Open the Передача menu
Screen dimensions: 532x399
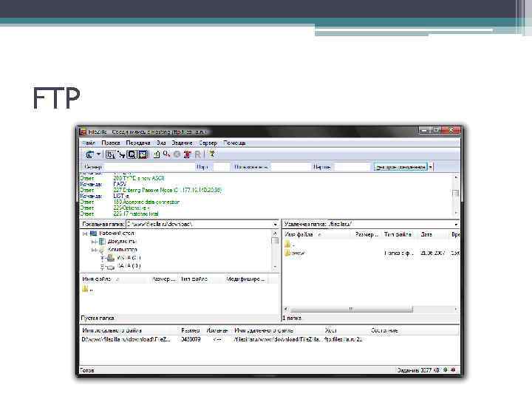pyautogui.click(x=137, y=143)
